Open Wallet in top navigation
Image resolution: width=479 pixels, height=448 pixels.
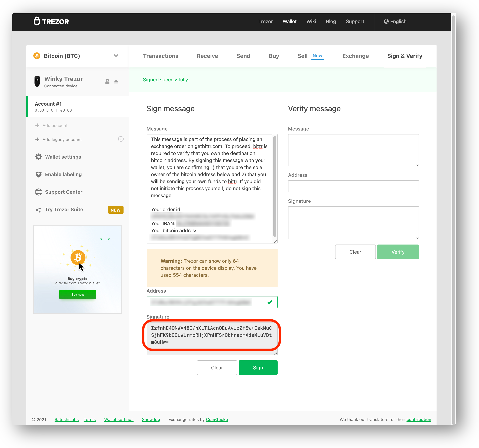[x=290, y=21]
